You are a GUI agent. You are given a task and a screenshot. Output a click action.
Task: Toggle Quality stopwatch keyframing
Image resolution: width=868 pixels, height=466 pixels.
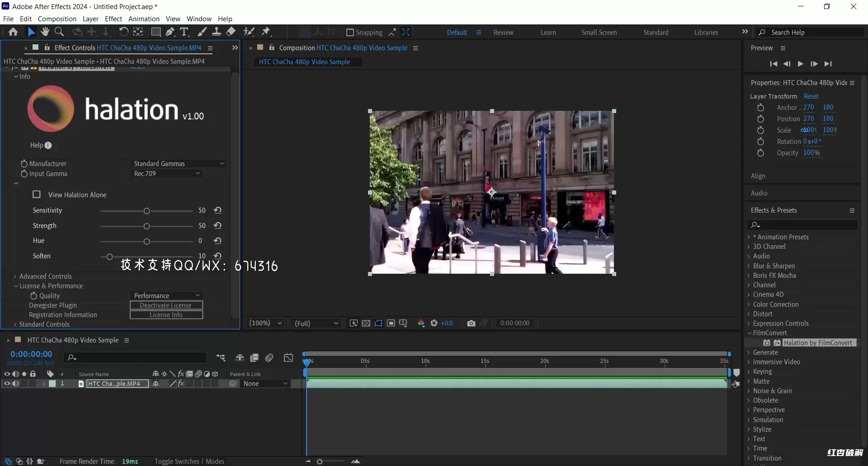[33, 295]
